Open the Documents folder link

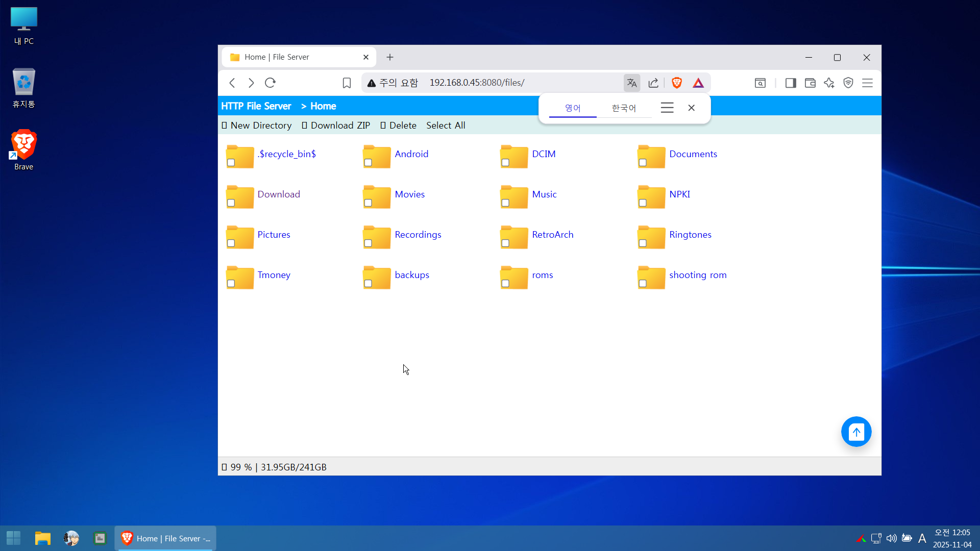click(693, 154)
